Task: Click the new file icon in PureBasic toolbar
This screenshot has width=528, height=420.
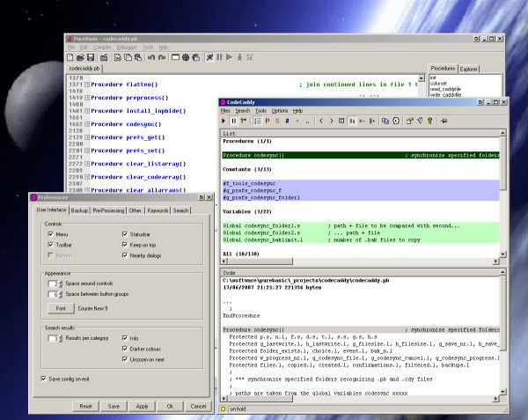Action: (71, 57)
